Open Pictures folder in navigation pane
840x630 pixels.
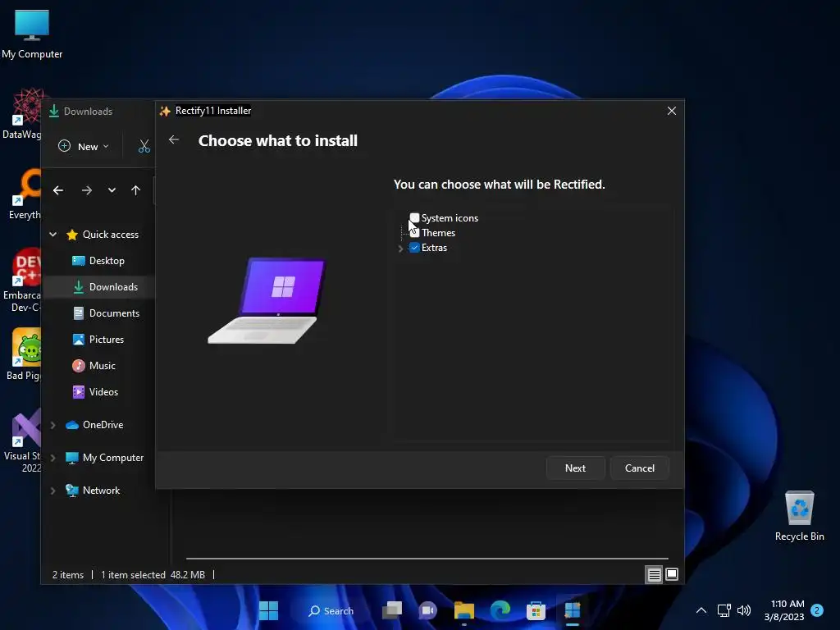pyautogui.click(x=107, y=340)
